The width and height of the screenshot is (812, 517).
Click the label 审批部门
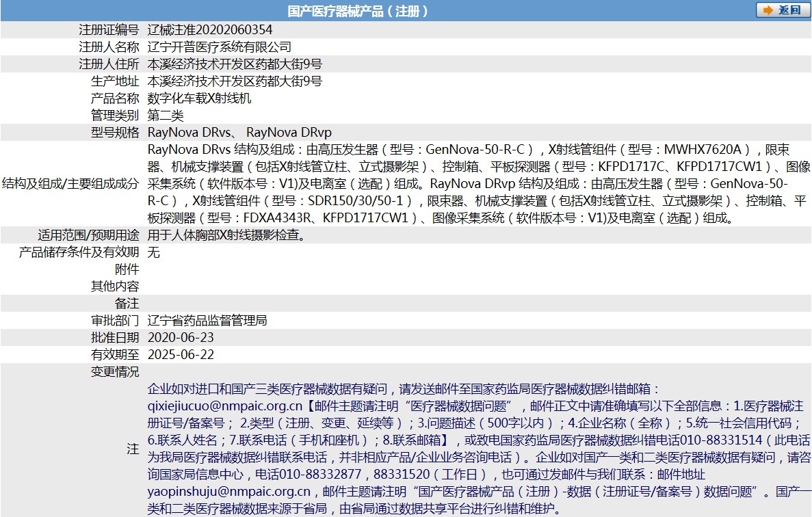tap(115, 320)
